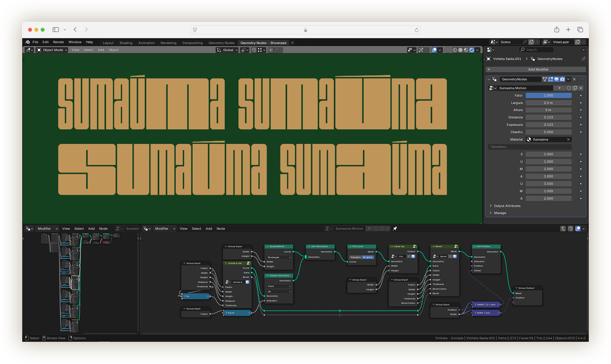Open the Object Mode dropdown
The width and height of the screenshot is (611, 364).
click(52, 50)
